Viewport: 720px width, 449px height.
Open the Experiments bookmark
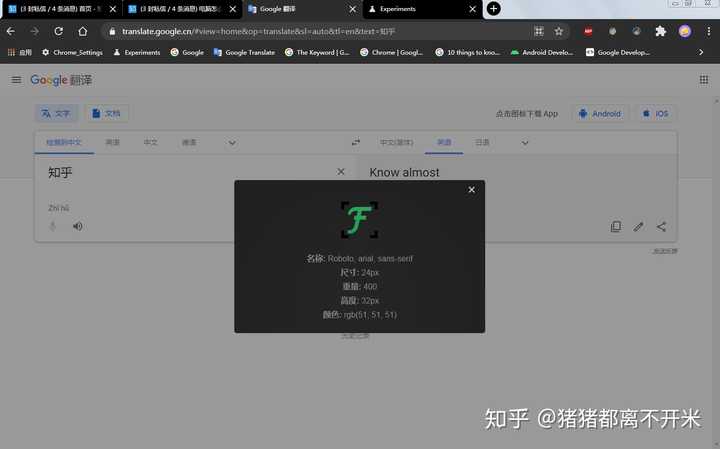point(137,52)
